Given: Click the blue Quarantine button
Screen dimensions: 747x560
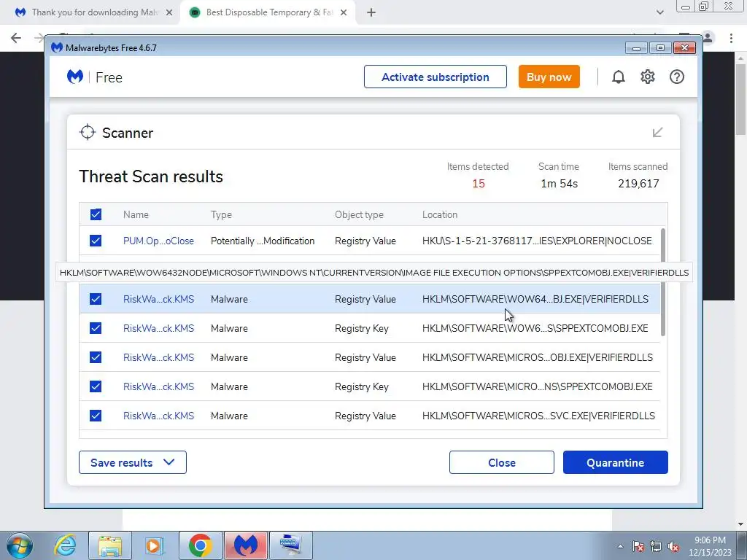Looking at the screenshot, I should pos(616,462).
